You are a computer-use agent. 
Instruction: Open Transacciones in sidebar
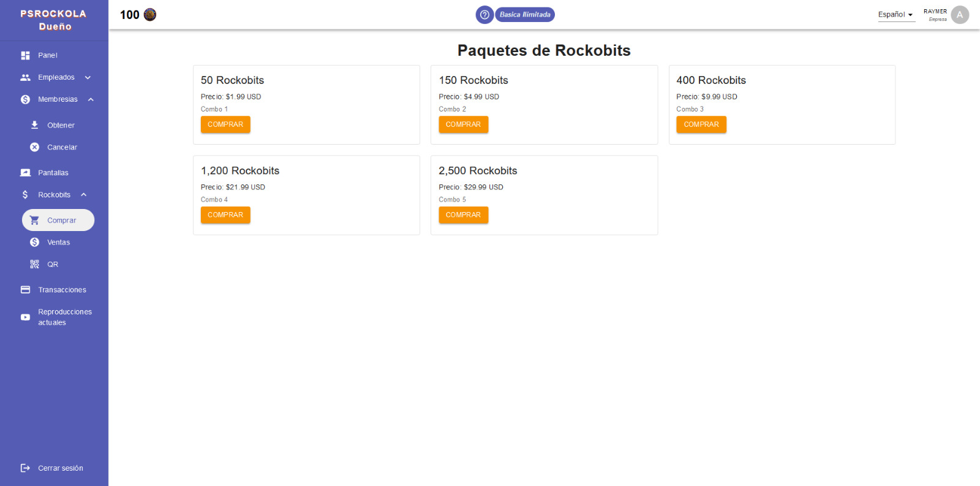point(54,290)
